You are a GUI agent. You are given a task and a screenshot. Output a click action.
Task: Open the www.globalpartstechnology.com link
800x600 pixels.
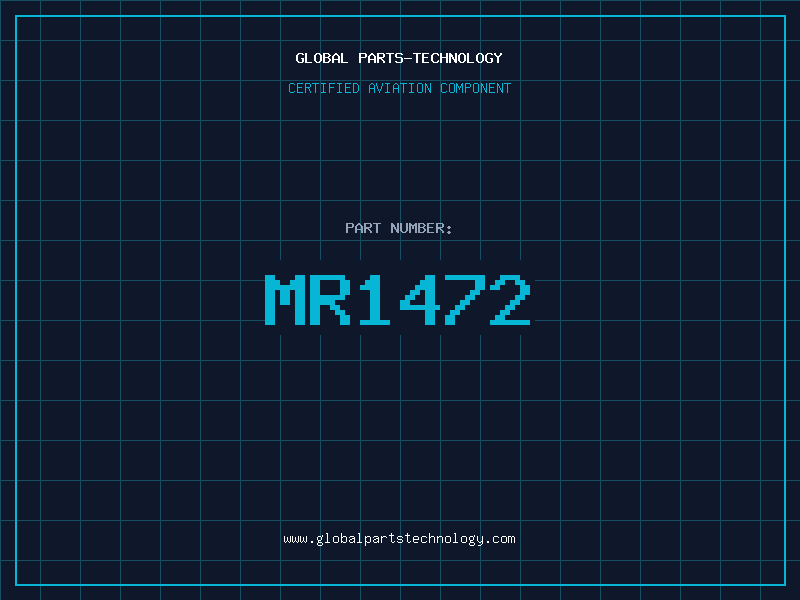pos(399,539)
